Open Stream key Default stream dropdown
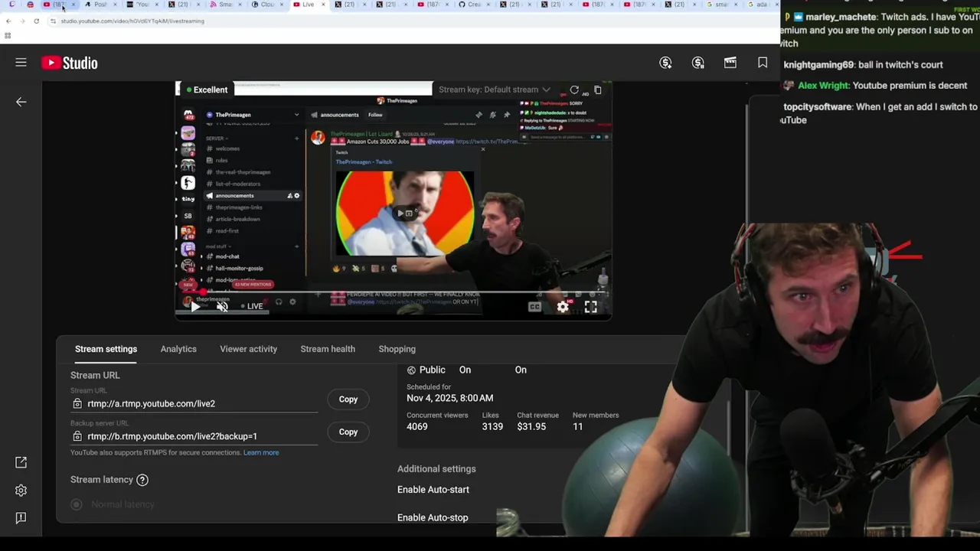 click(495, 90)
